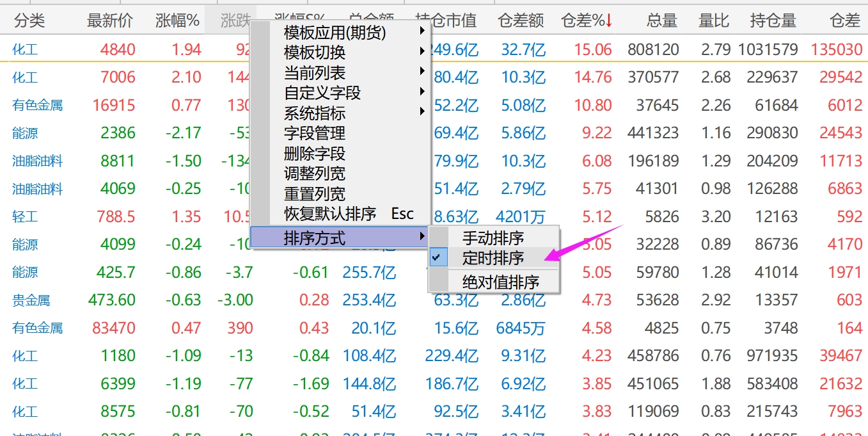Click 字段管理 menu entry
The width and height of the screenshot is (868, 436).
314,134
